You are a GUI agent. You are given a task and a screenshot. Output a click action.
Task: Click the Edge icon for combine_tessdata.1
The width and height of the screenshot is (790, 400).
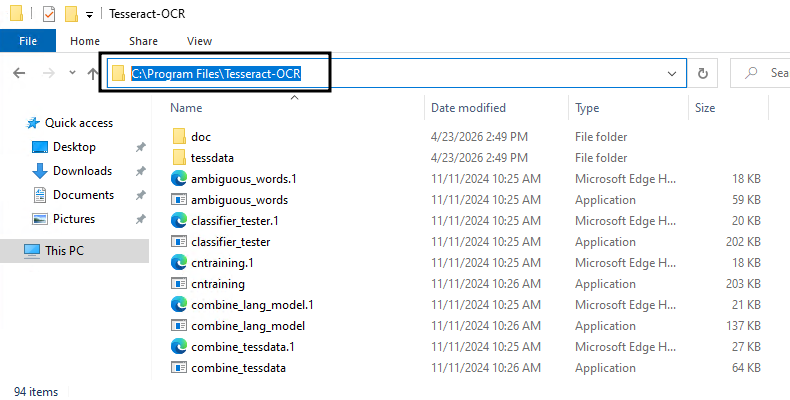pos(179,347)
